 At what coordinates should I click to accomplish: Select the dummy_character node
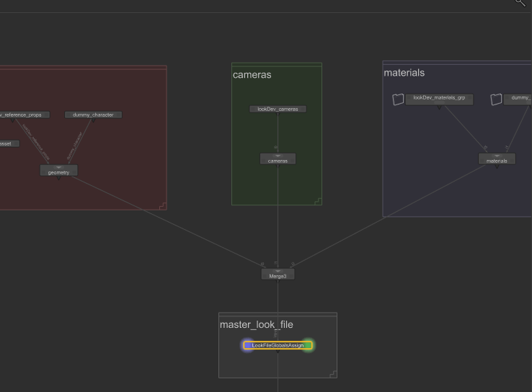[x=93, y=115]
